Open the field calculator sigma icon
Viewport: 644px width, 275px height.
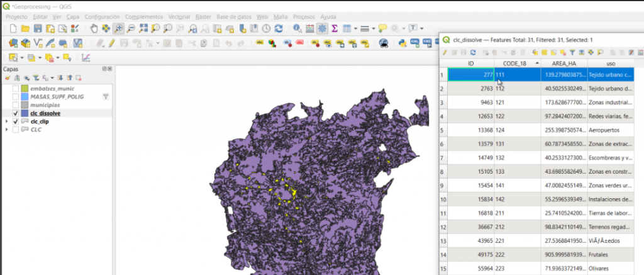pyautogui.click(x=335, y=28)
